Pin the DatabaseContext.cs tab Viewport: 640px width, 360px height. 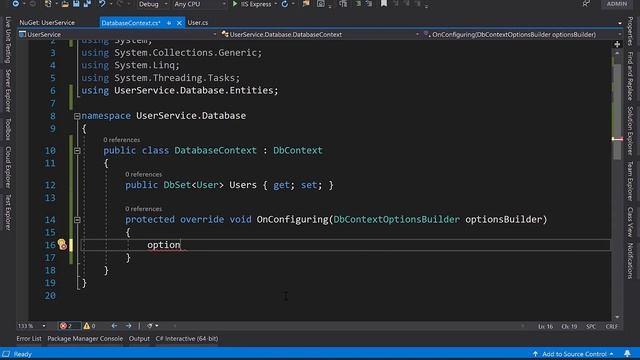click(x=169, y=23)
